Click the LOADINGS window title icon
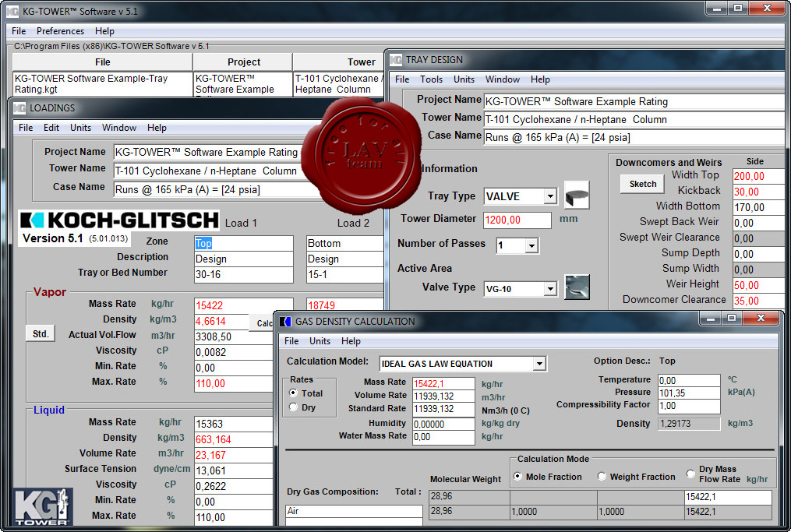Screen dimensions: 791x532 (19, 108)
